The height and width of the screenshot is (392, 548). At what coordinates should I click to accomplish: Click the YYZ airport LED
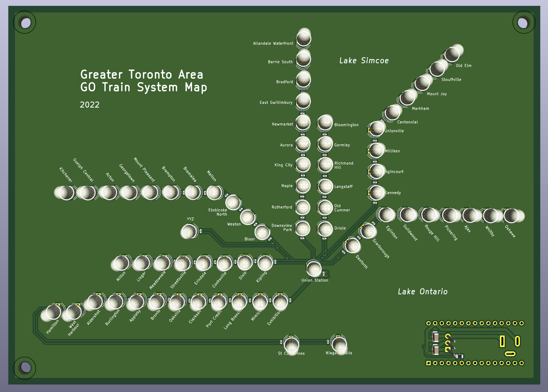[189, 232]
